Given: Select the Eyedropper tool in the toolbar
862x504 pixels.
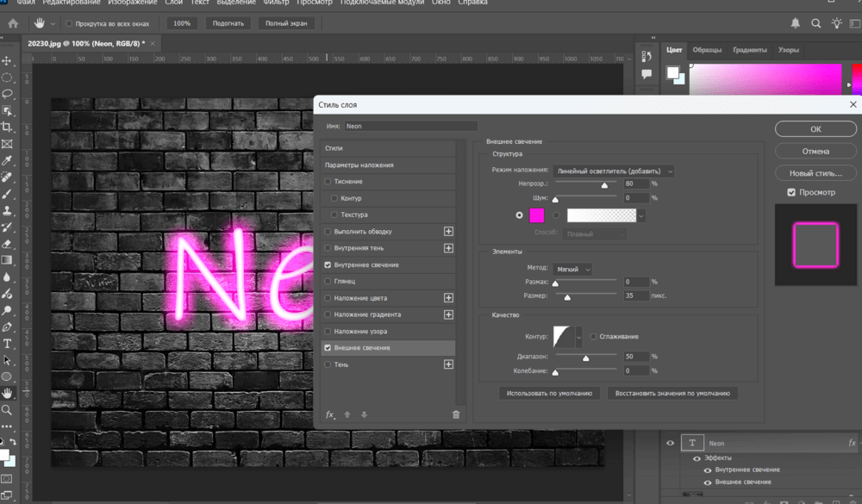Looking at the screenshot, I should (x=8, y=160).
